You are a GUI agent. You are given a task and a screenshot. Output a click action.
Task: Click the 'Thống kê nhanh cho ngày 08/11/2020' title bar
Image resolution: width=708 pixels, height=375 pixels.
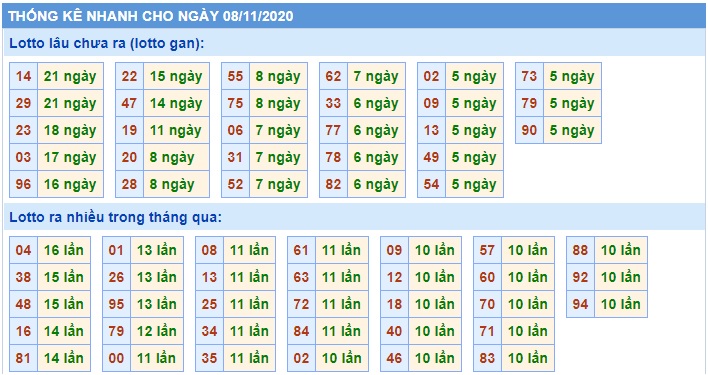[x=354, y=16]
